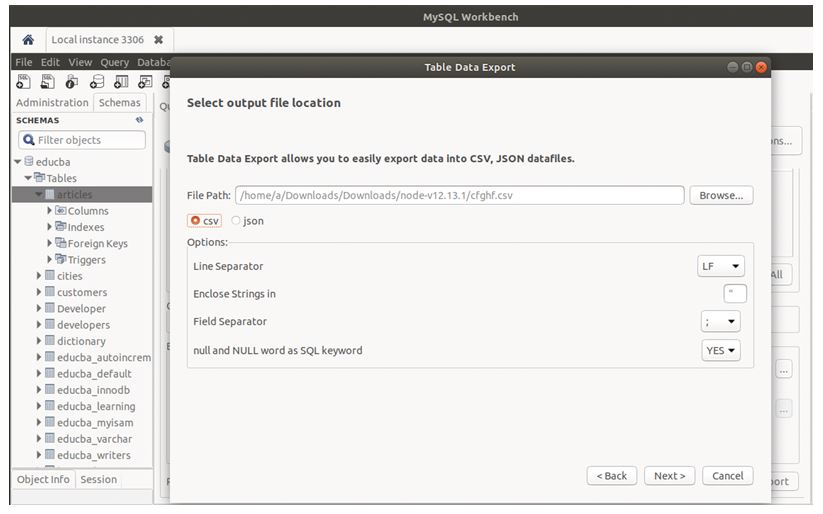Click the create new view icon
This screenshot has height=514, width=823.
(x=145, y=82)
